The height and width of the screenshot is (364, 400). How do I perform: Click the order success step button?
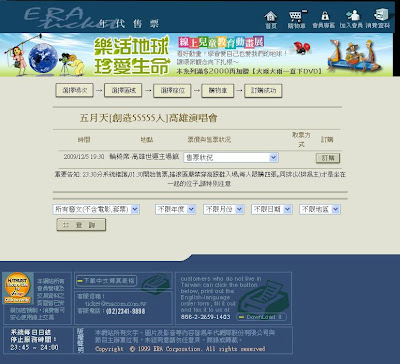point(263,90)
